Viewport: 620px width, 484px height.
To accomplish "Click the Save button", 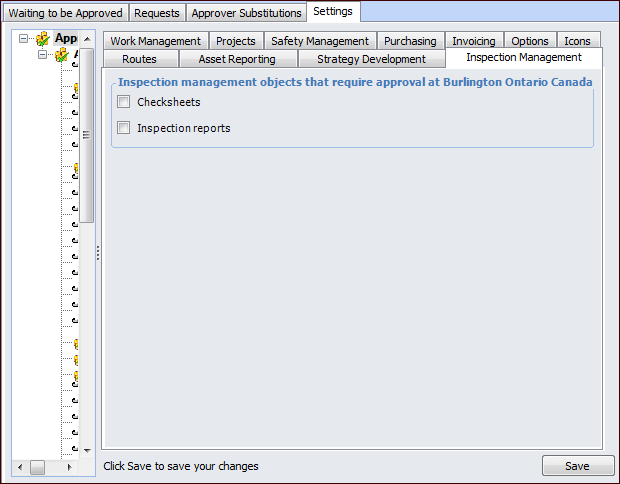I will tap(578, 466).
